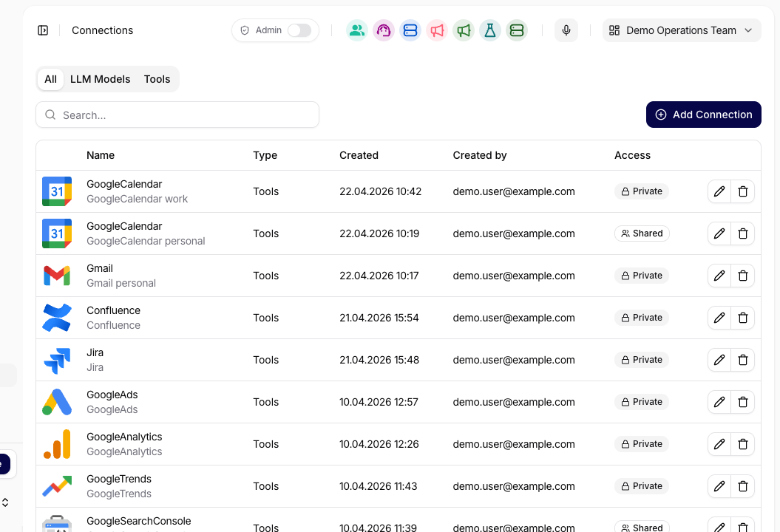Viewport: 780px width, 532px height.
Task: Switch to the LLM Models tab
Action: [100, 79]
